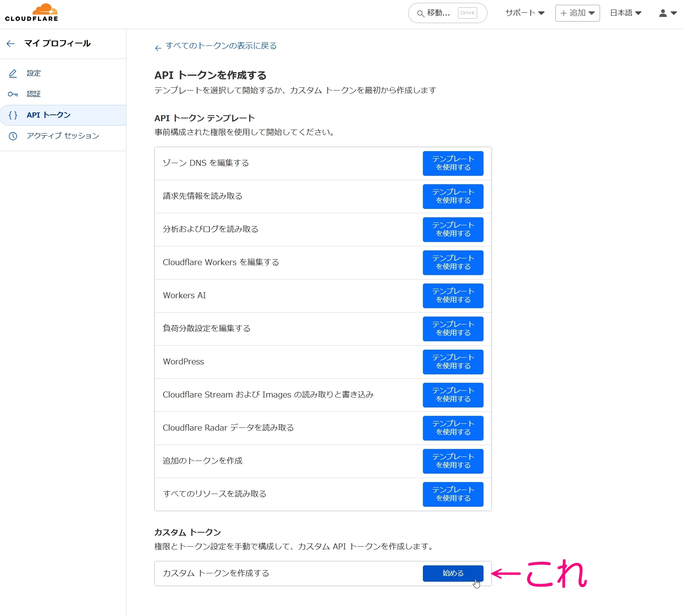This screenshot has height=616, width=683.
Task: Use template for すべてのリソースを読み取る
Action: coord(453,494)
